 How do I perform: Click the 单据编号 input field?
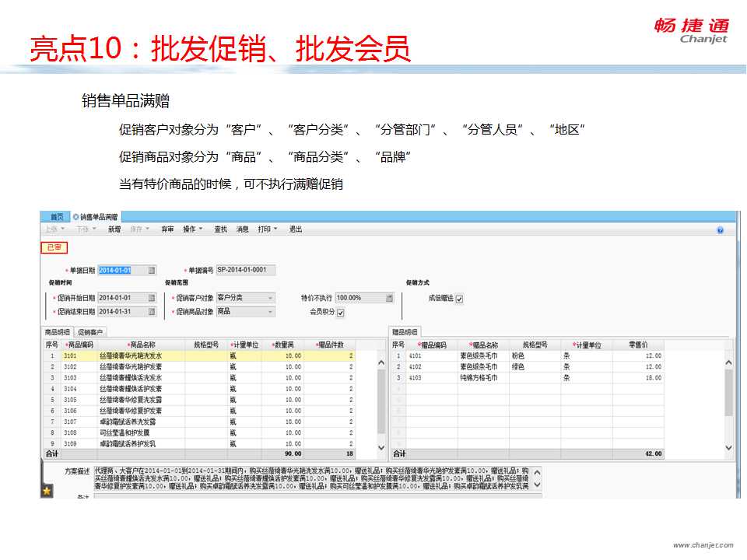[245, 270]
